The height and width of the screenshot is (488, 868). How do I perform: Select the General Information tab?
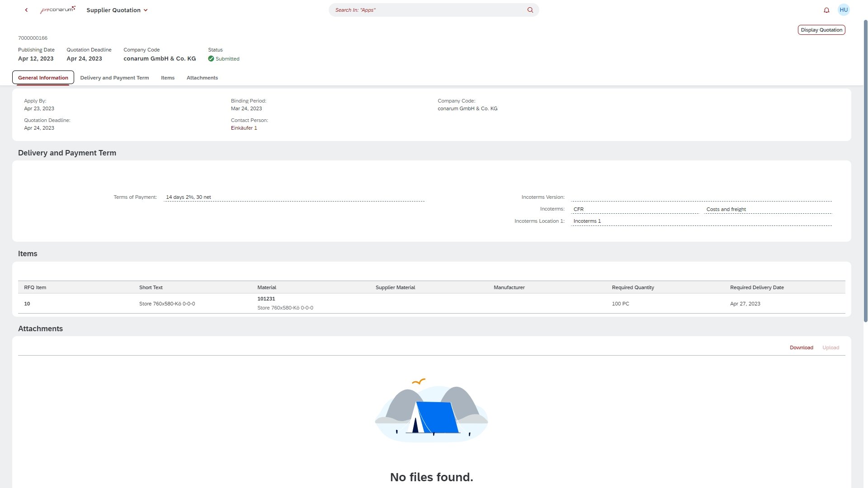click(x=43, y=78)
